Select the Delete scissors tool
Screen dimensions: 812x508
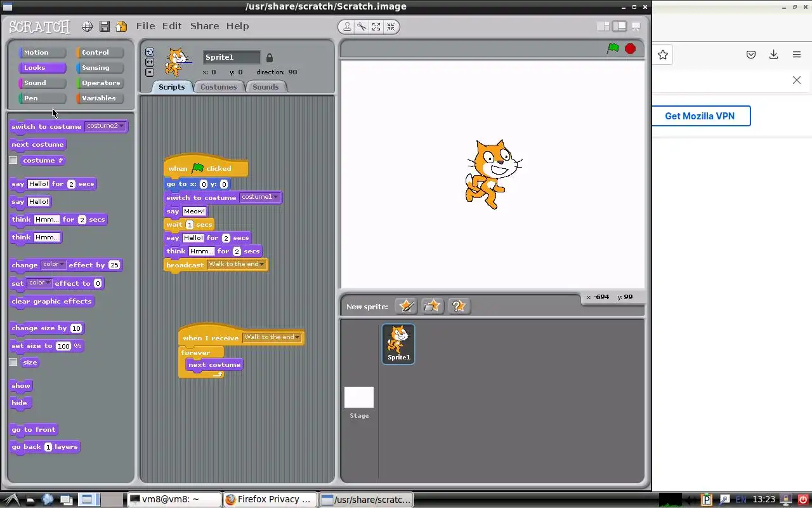tap(362, 27)
